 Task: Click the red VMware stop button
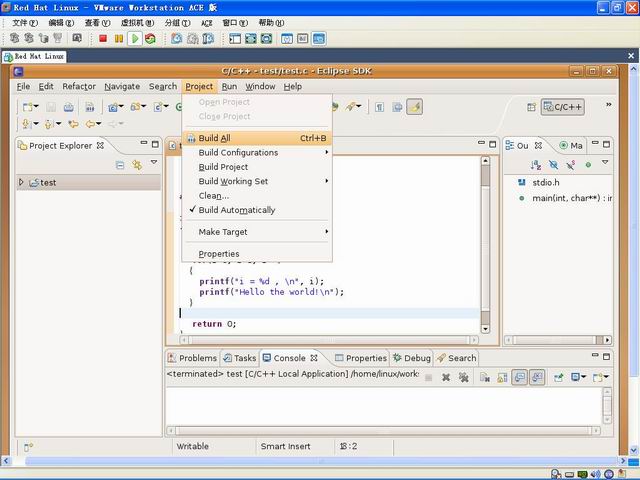click(103, 39)
